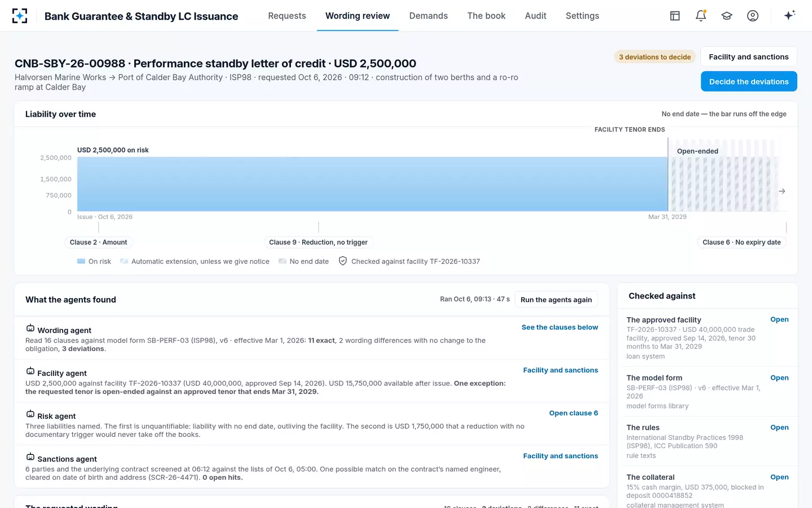Image resolution: width=812 pixels, height=508 pixels.
Task: Click the Sanctions agent robot icon
Action: click(x=30, y=457)
